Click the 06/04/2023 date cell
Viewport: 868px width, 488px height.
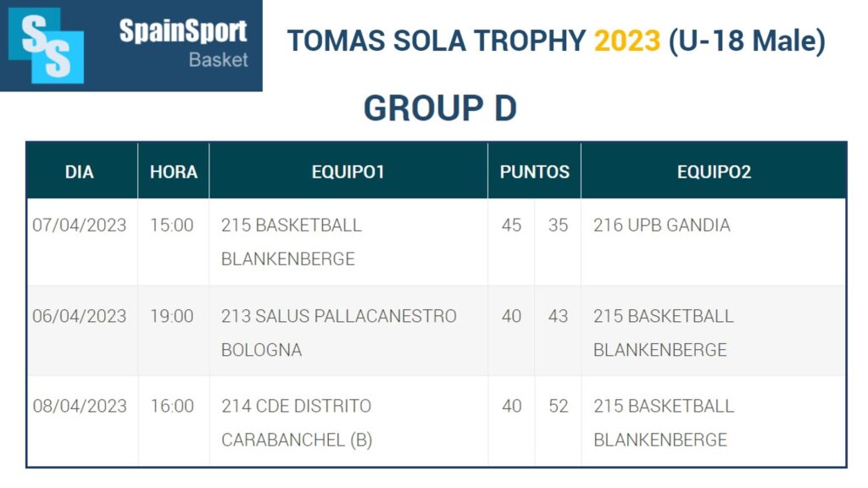point(80,316)
